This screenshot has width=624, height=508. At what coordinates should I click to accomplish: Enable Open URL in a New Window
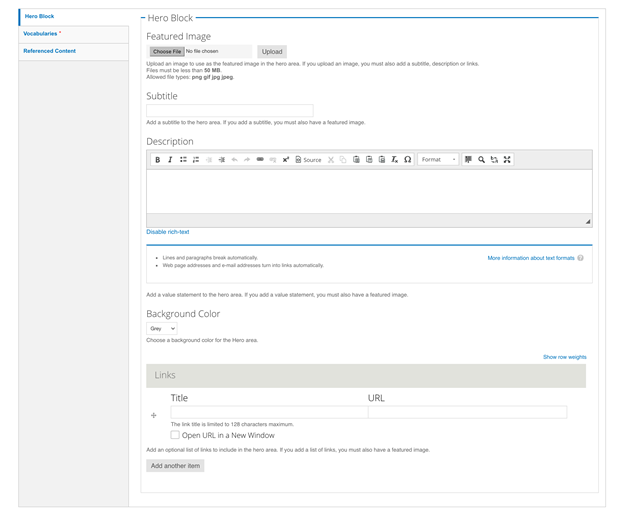click(175, 435)
